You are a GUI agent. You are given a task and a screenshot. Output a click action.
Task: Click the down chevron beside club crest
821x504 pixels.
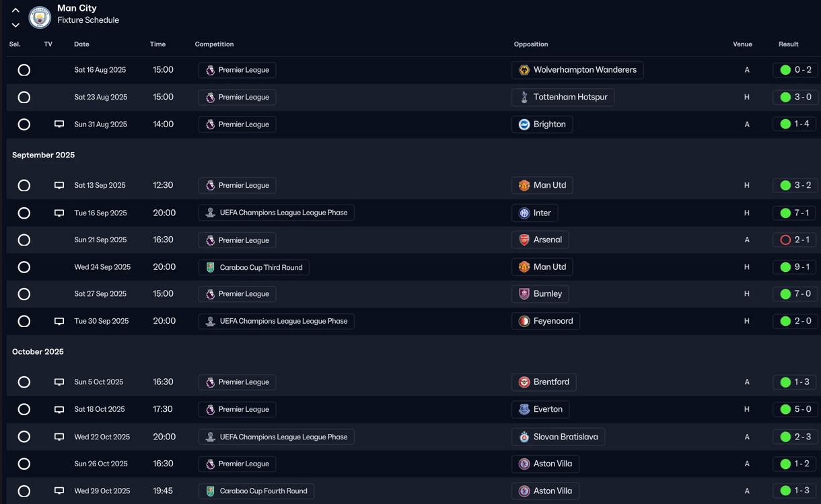[x=15, y=25]
